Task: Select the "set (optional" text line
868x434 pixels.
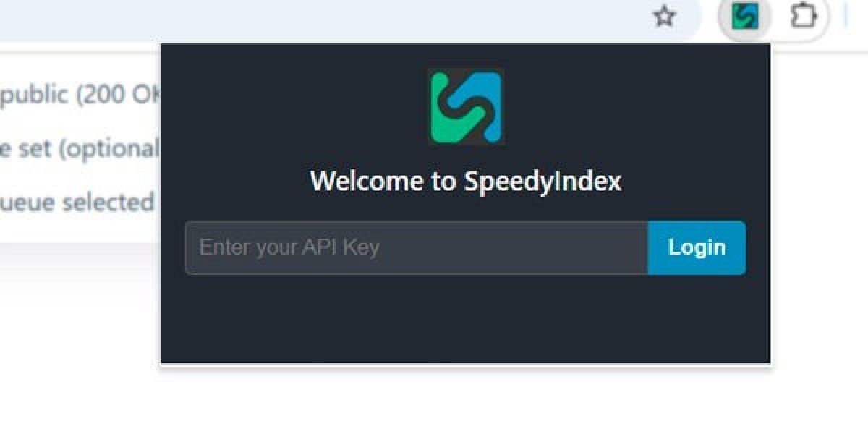Action: [80, 149]
